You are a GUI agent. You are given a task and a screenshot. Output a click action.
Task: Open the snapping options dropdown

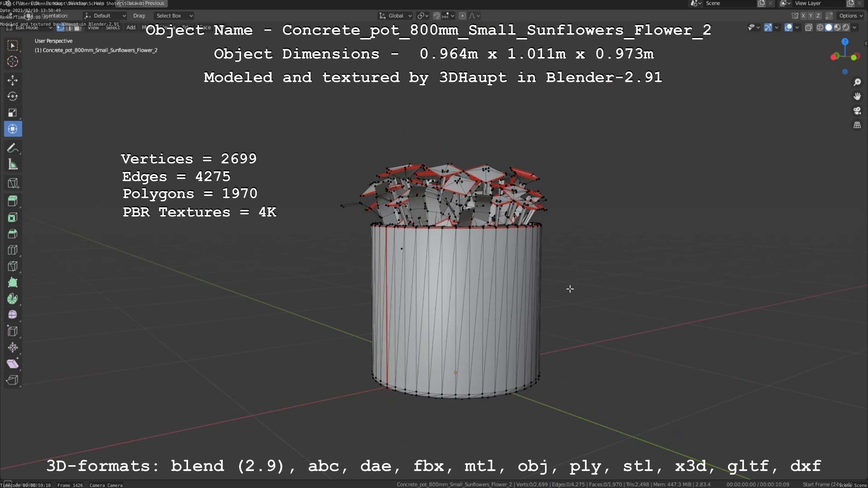pos(448,16)
